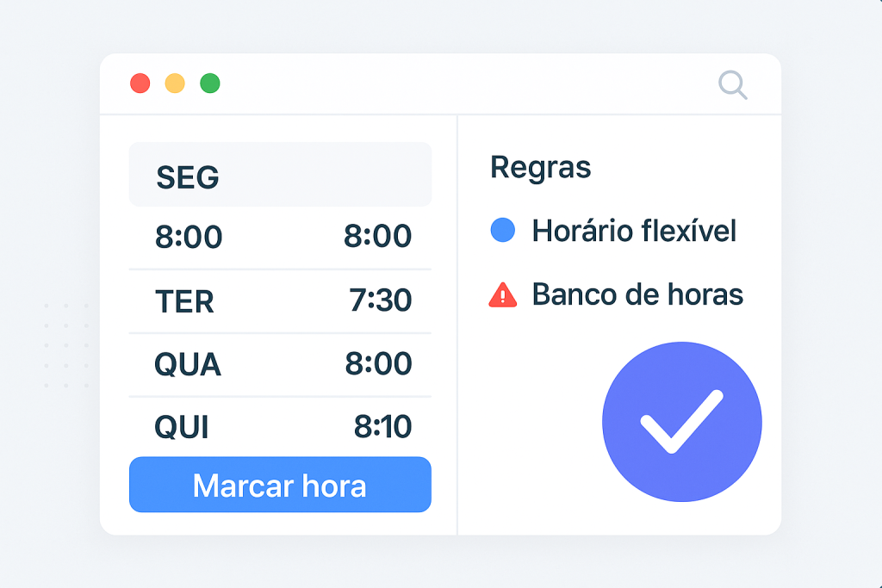Click the right 8:00 time under SEG

(377, 237)
